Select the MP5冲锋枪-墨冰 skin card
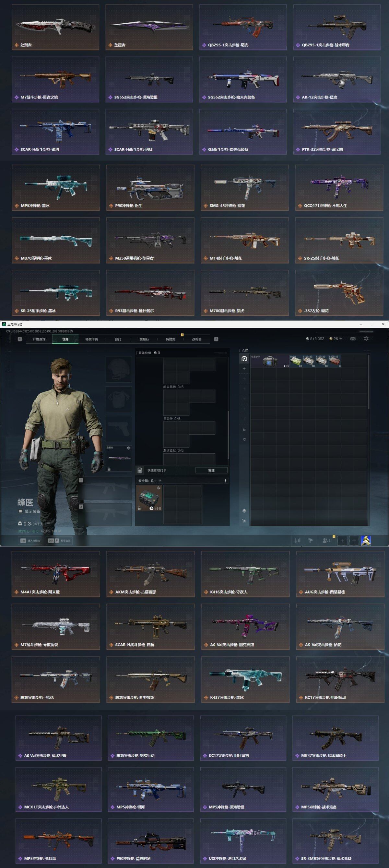Viewport: 389px width, 868px height. tap(56, 188)
